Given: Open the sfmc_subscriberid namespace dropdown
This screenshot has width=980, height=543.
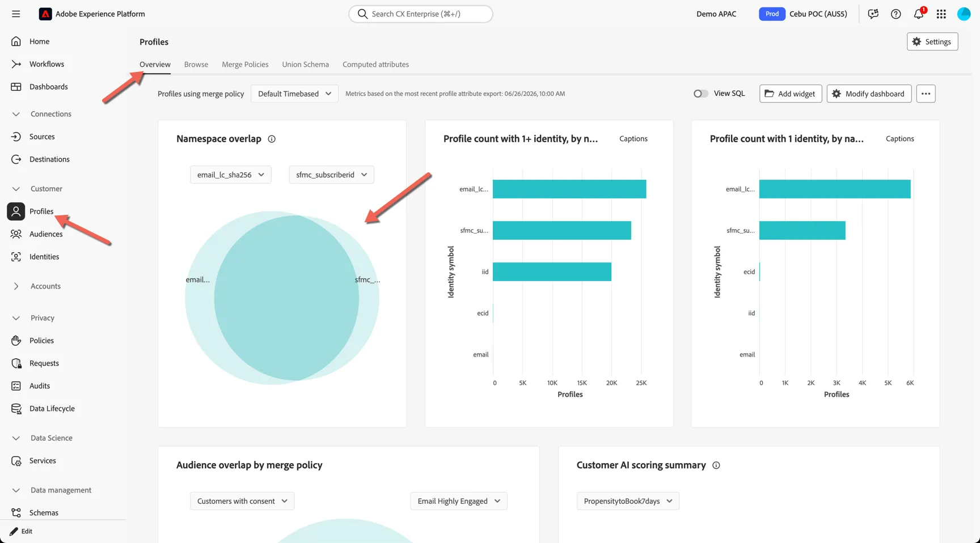Looking at the screenshot, I should point(331,175).
